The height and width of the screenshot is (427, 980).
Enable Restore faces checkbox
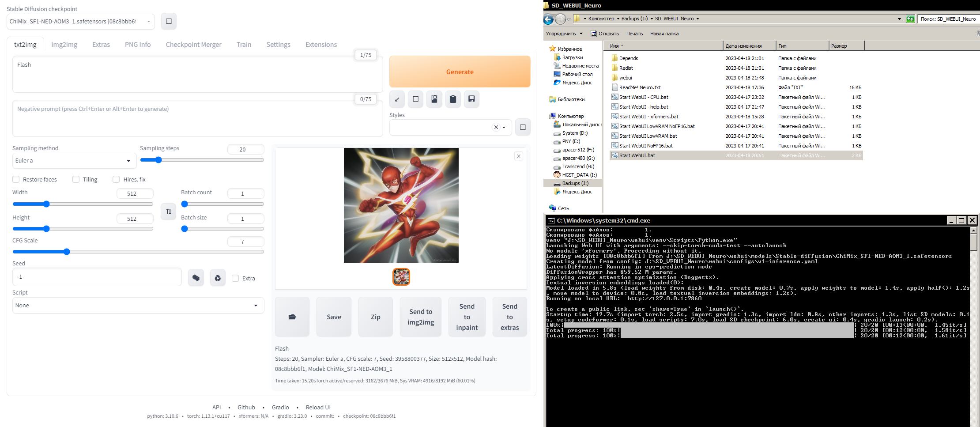16,179
